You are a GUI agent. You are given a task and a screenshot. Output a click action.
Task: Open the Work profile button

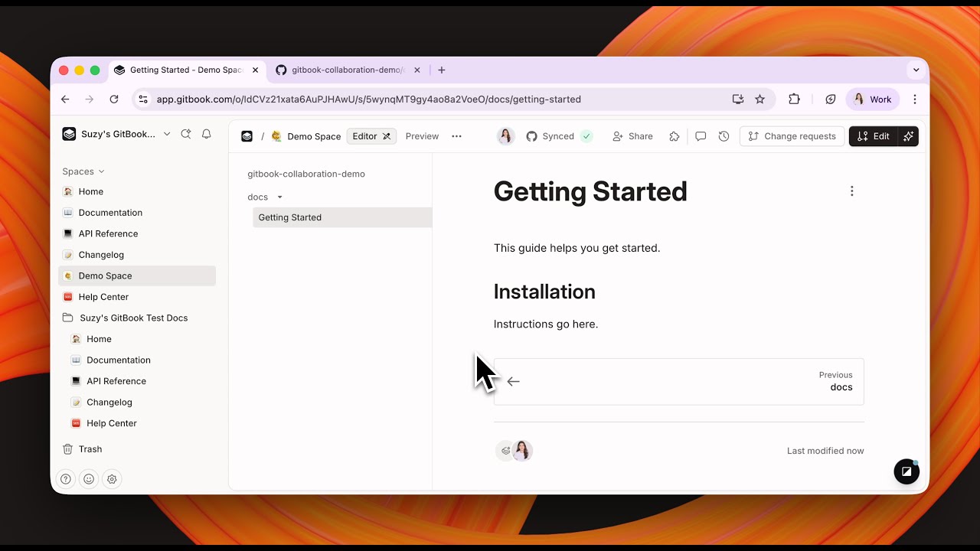872,99
